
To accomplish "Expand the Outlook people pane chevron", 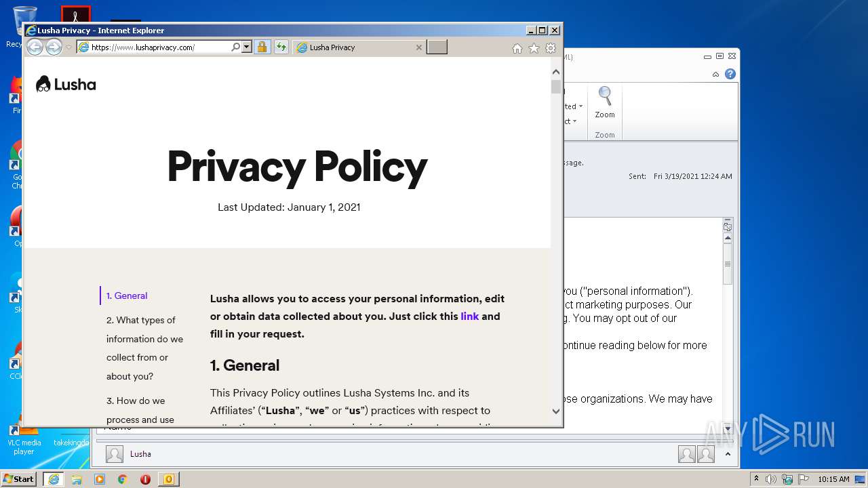I will point(728,454).
